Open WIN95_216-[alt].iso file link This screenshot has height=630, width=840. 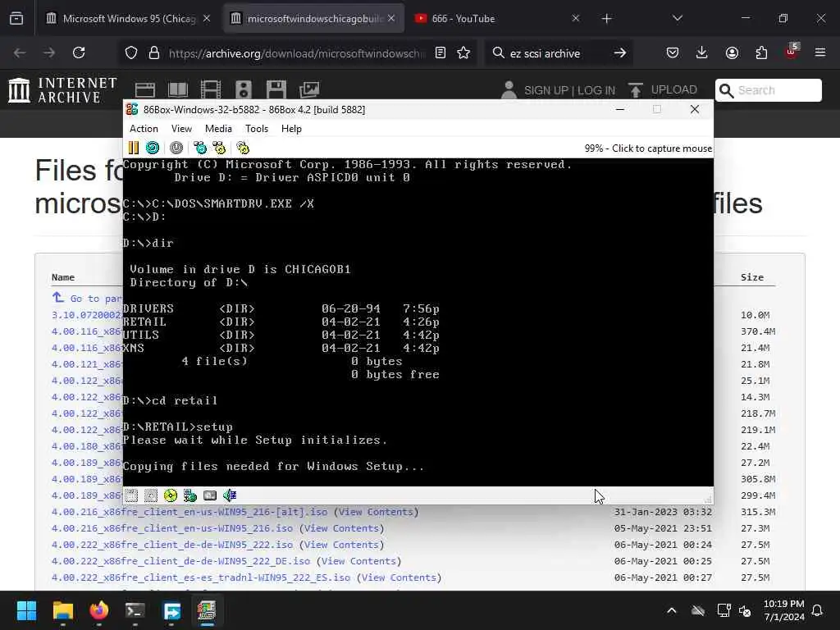pos(189,512)
